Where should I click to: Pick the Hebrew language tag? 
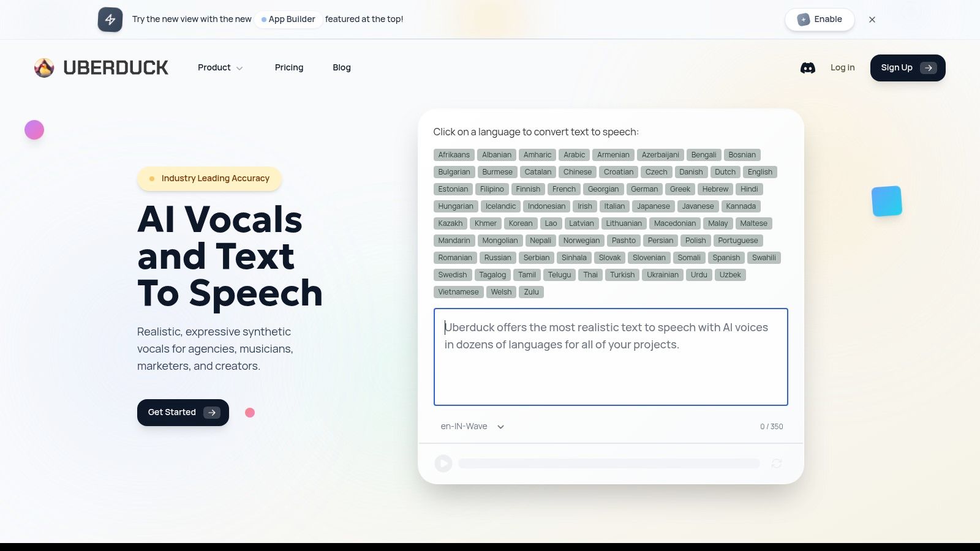point(715,189)
